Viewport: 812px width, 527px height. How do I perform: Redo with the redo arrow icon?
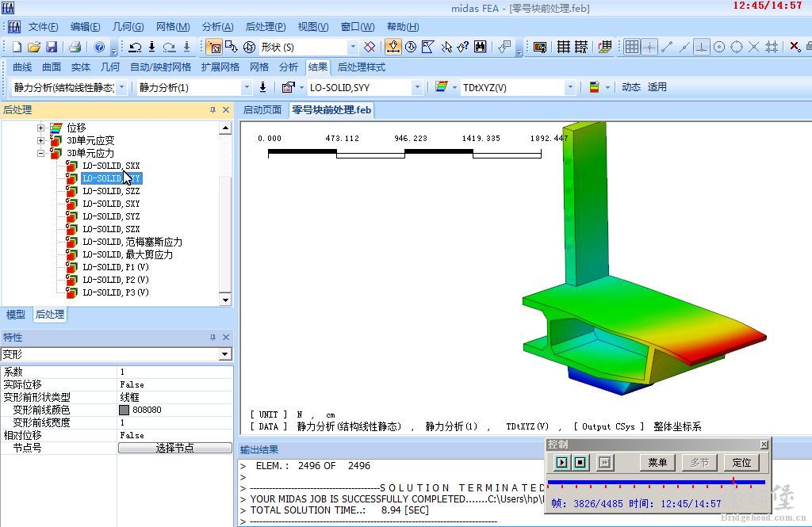[x=170, y=47]
